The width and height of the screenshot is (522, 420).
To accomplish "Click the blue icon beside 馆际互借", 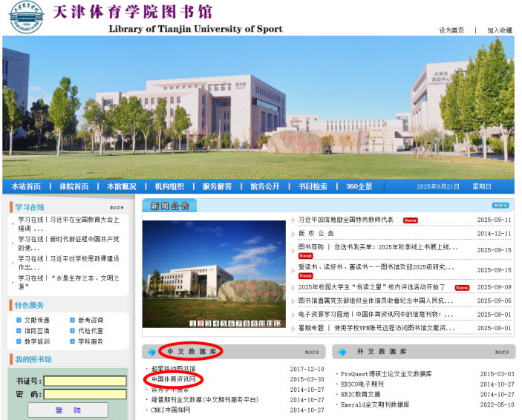I will click(19, 331).
